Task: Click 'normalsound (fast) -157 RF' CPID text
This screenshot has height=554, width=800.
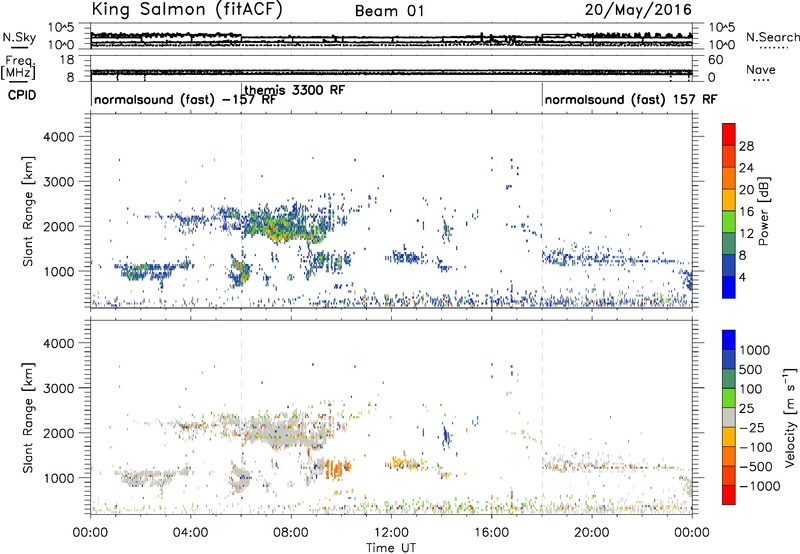Action: pos(185,99)
